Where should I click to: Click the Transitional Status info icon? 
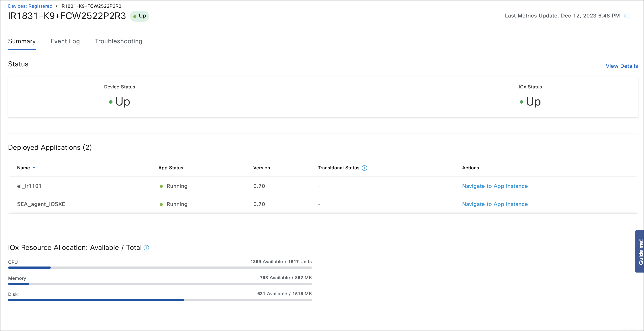[364, 168]
